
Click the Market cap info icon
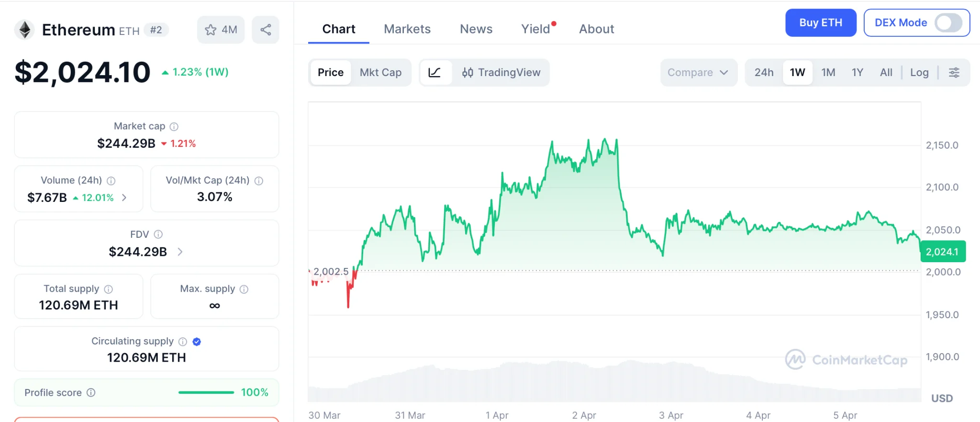174,126
